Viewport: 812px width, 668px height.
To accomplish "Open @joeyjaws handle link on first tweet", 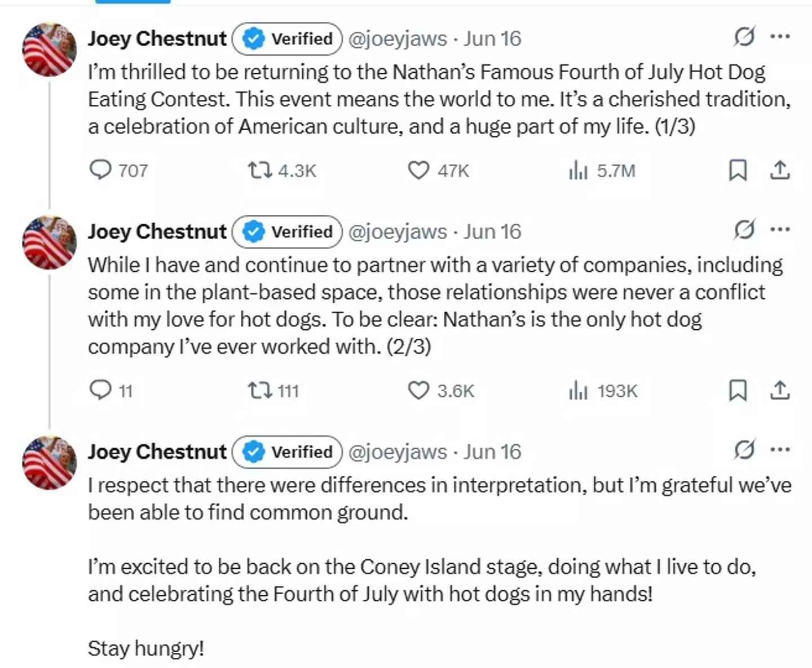I will pyautogui.click(x=398, y=39).
